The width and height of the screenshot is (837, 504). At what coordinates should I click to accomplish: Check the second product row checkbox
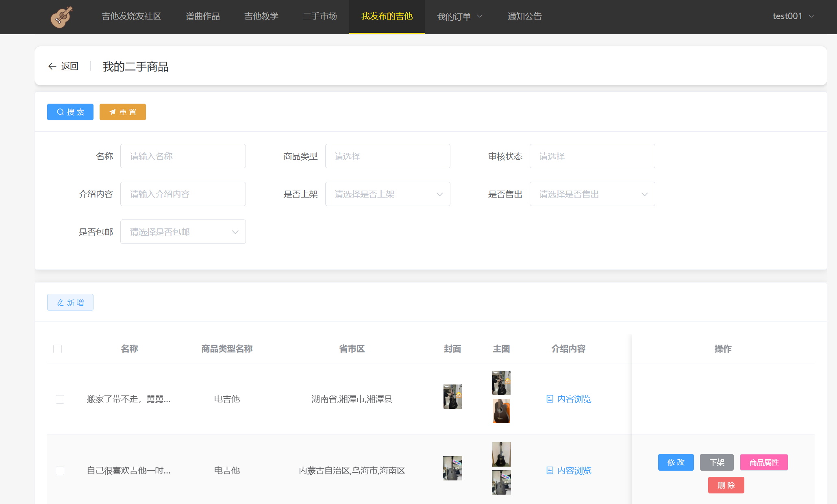[x=60, y=471]
